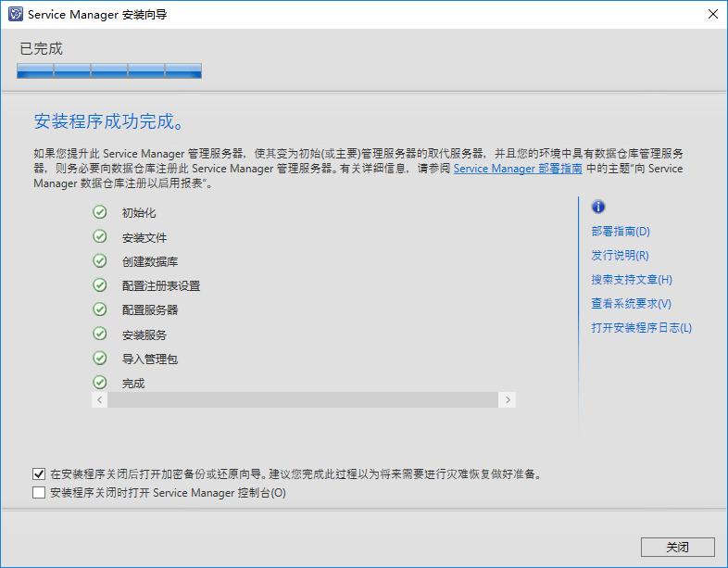Image resolution: width=728 pixels, height=568 pixels.
Task: Open the Service Manager 部署指南 inline link
Action: [518, 170]
